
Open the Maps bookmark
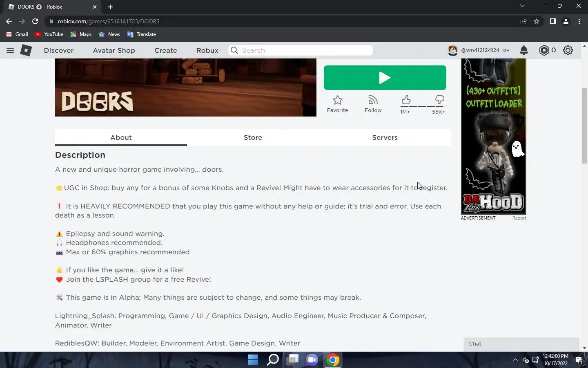81,34
